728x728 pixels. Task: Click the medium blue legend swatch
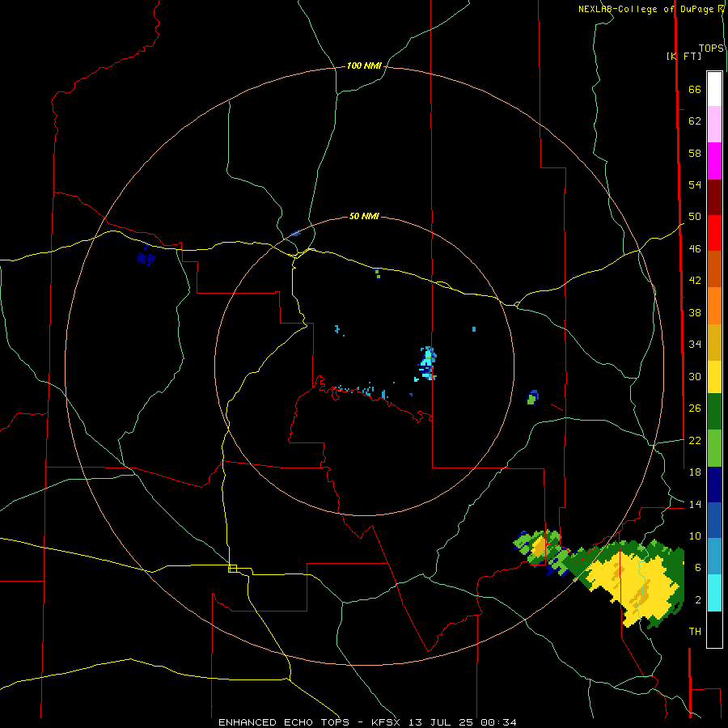(x=714, y=520)
